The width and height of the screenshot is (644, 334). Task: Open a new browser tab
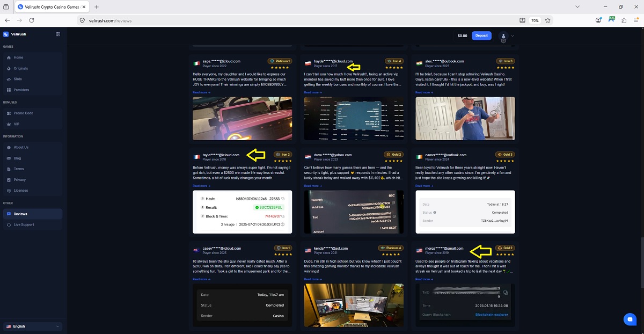[x=97, y=7]
